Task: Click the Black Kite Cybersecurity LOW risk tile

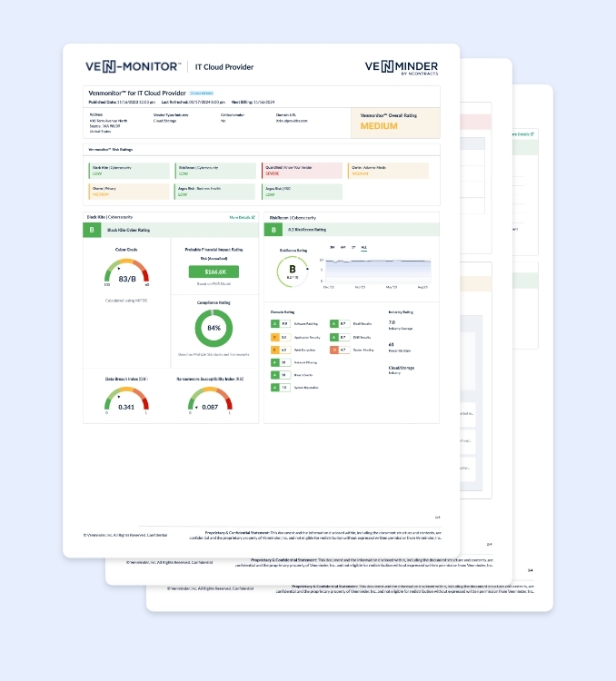Action: [x=128, y=171]
